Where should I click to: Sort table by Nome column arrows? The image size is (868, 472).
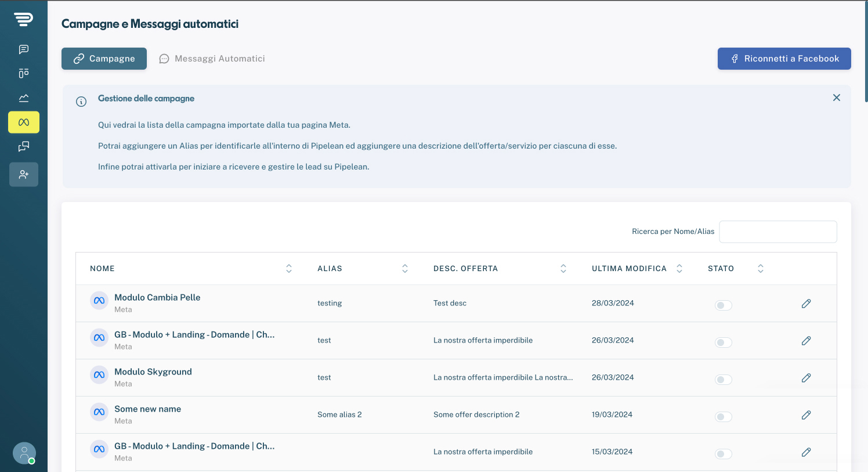289,269
